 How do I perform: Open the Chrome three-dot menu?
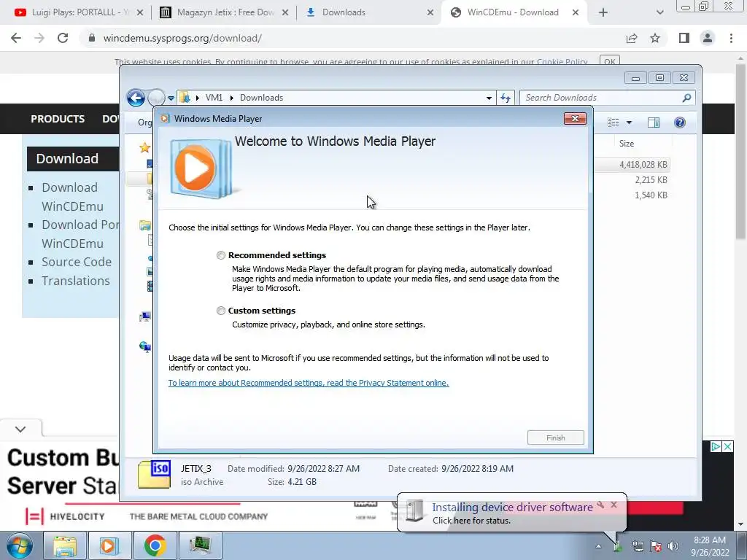[731, 38]
